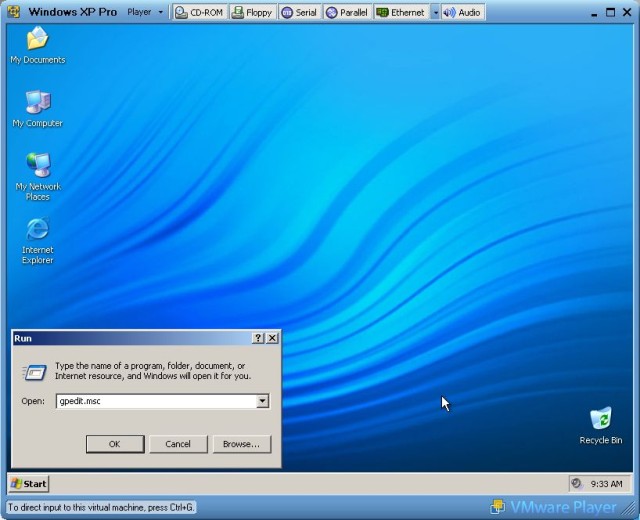Click into the Open text field containing gpedit.msc
This screenshot has height=520, width=640.
(156, 401)
